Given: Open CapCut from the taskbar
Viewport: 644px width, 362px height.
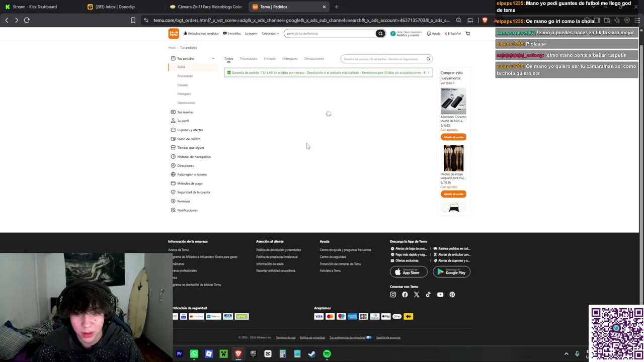Looking at the screenshot, I should [268, 354].
